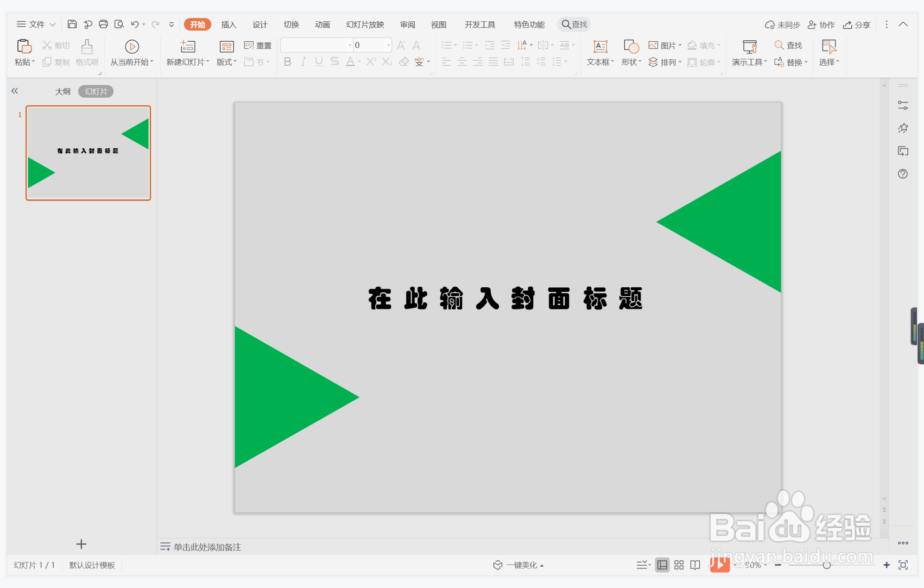Expand the font name combo box
Viewport: 924px width, 588px height.
coord(350,45)
